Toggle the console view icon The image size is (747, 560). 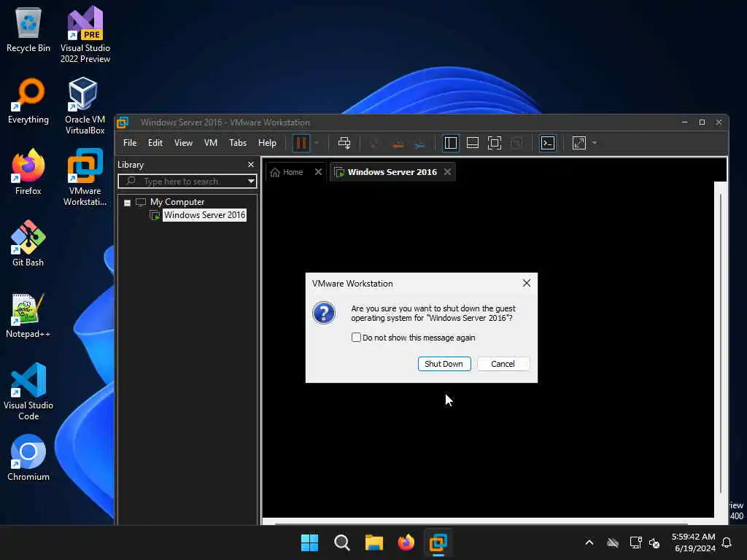(548, 143)
